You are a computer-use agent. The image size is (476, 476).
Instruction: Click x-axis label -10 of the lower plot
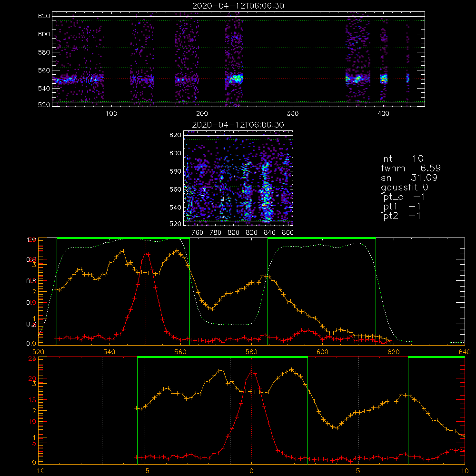(38, 471)
